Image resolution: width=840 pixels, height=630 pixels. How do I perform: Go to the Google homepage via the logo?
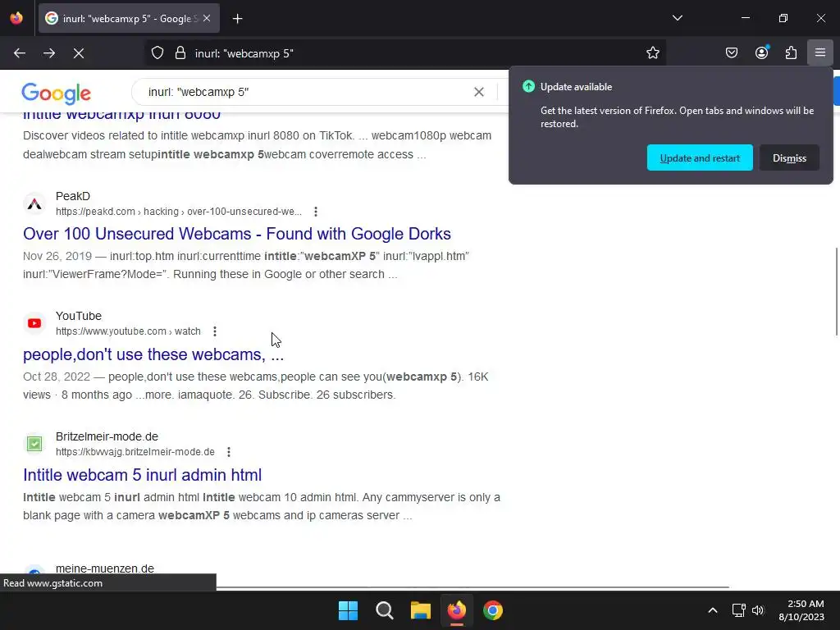[57, 93]
